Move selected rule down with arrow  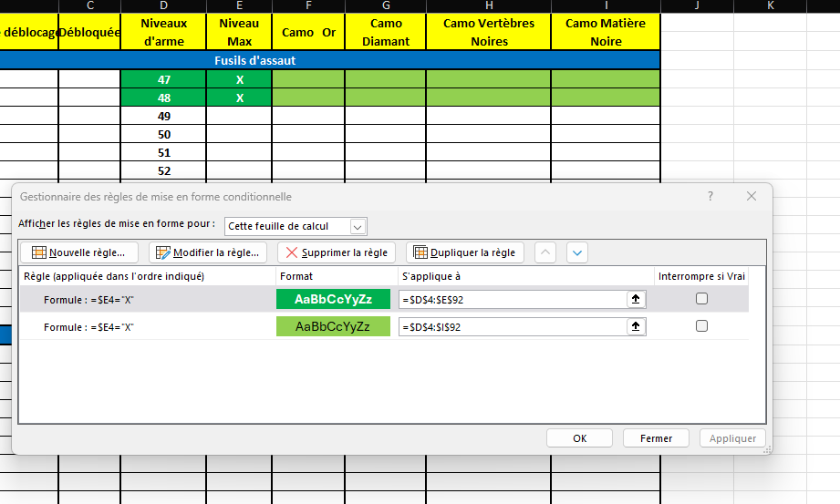click(x=577, y=252)
